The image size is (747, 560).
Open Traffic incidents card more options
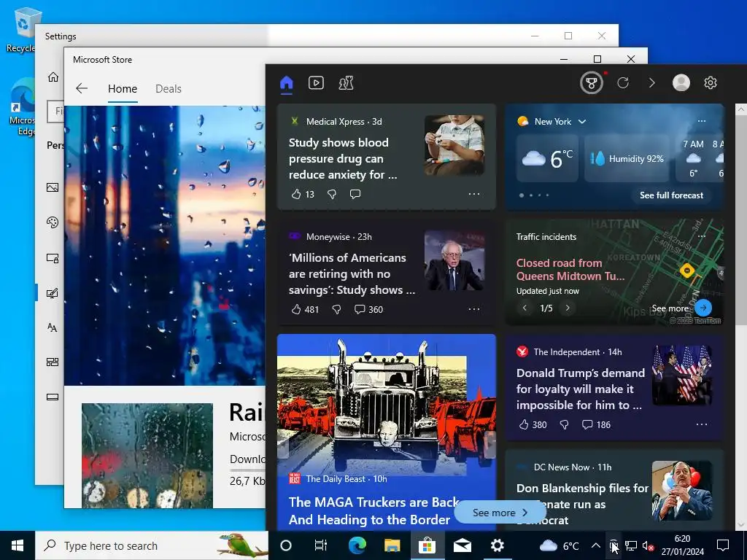pyautogui.click(x=702, y=236)
